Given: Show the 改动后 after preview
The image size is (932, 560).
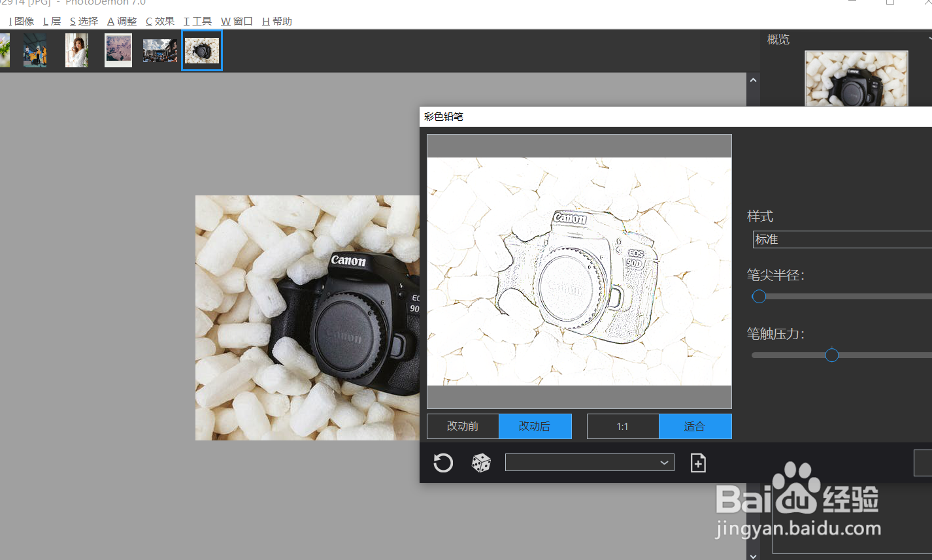Looking at the screenshot, I should [535, 426].
